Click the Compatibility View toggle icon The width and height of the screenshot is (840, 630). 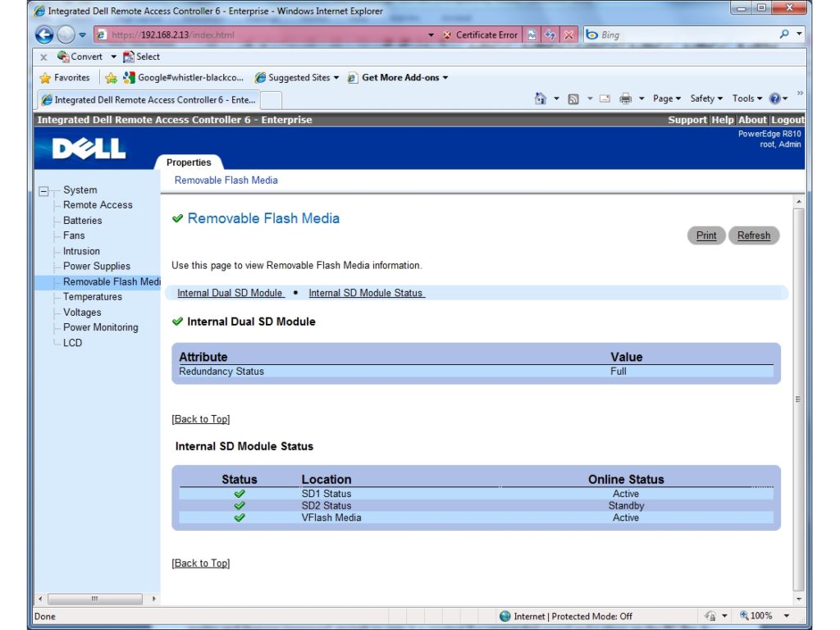pyautogui.click(x=532, y=34)
